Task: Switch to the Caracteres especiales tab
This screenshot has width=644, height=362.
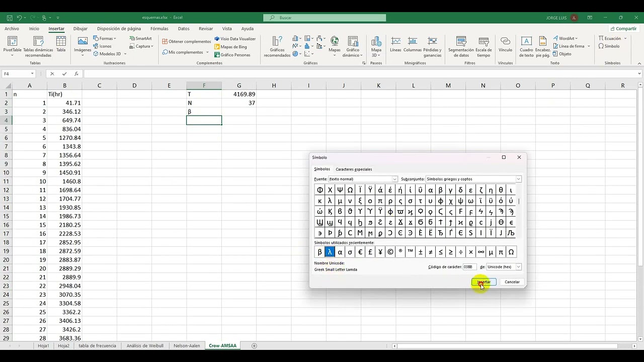Action: [354, 169]
